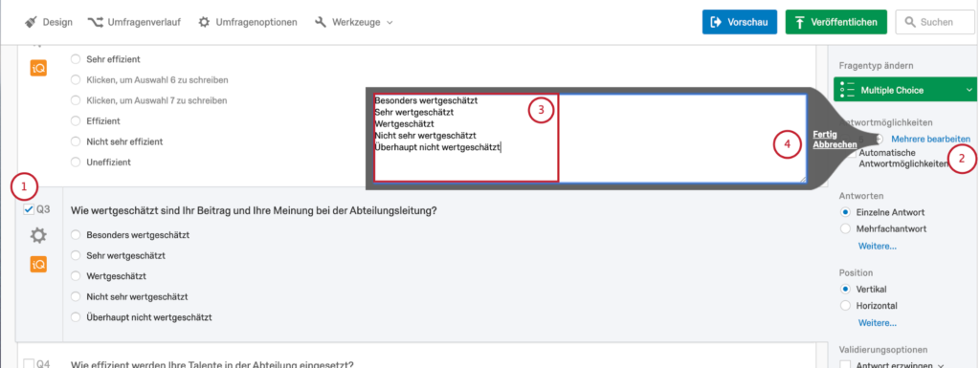Click 'Weitere...' under Antworten

pos(877,246)
